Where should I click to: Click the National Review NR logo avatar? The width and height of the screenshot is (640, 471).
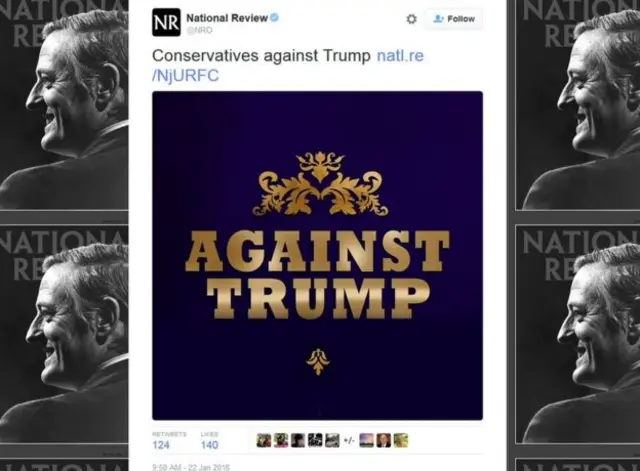tap(166, 22)
